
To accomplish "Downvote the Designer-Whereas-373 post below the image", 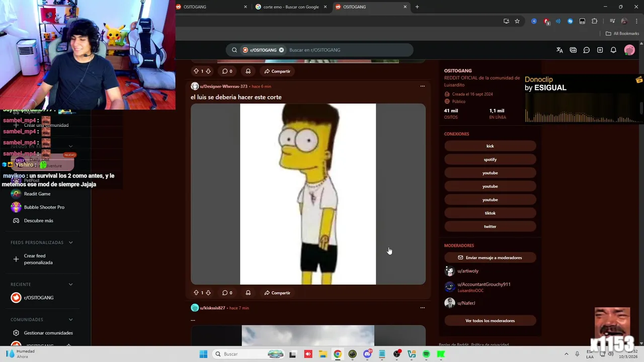I will (x=208, y=293).
